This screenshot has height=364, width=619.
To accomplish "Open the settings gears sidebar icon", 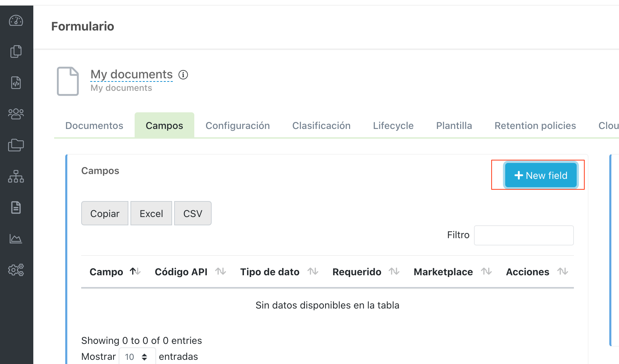I will pyautogui.click(x=16, y=269).
